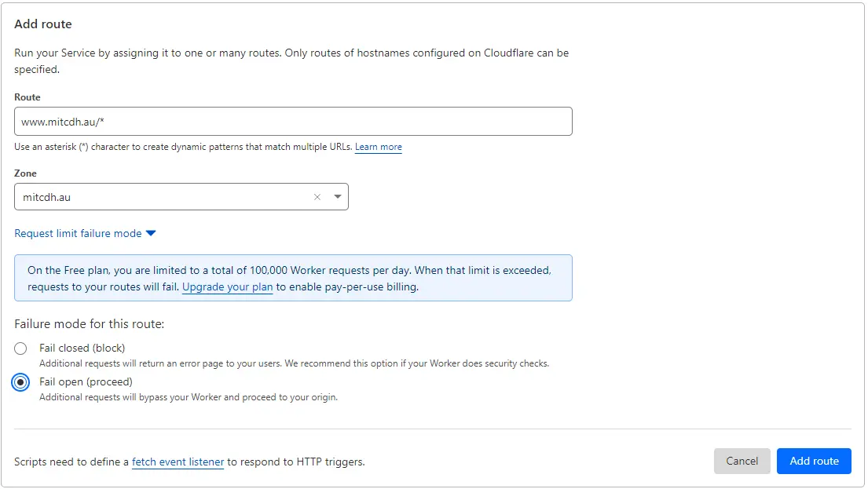Click inside the Route pattern input field
The image size is (868, 489).
click(x=292, y=121)
